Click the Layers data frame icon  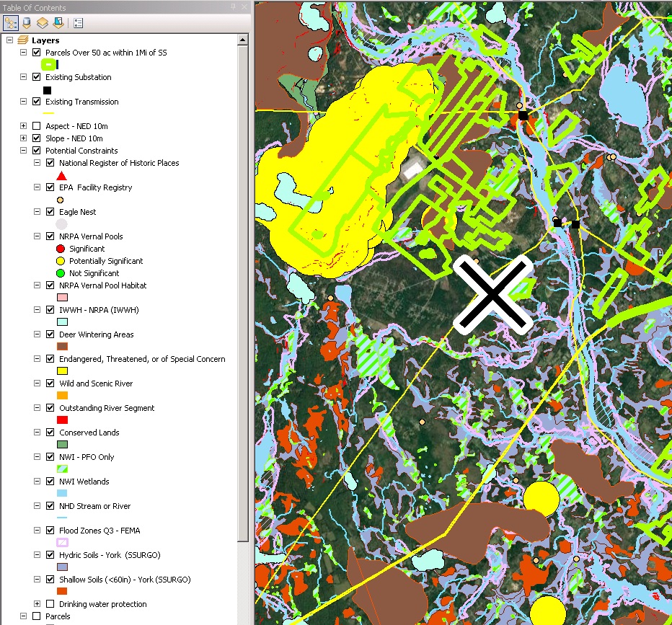(x=23, y=40)
